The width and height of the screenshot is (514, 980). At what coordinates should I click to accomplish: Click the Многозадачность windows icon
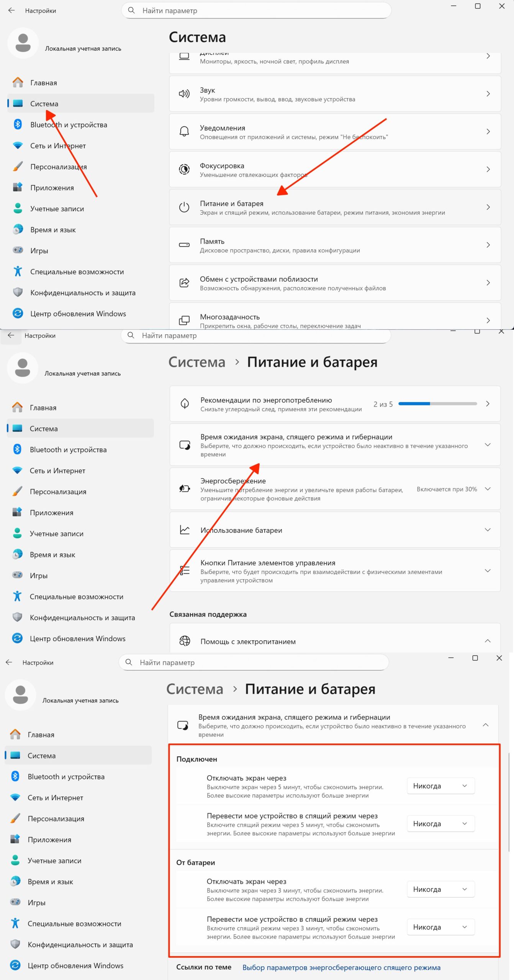(184, 320)
